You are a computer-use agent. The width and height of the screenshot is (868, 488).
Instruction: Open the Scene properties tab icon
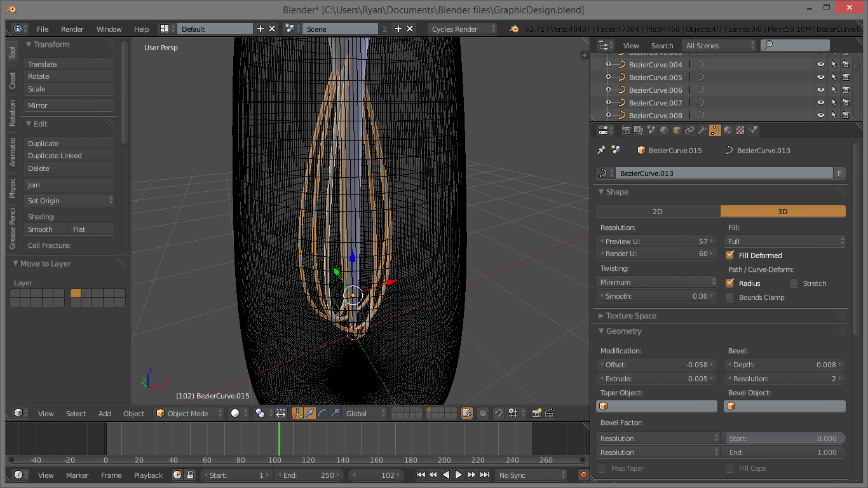click(x=651, y=130)
